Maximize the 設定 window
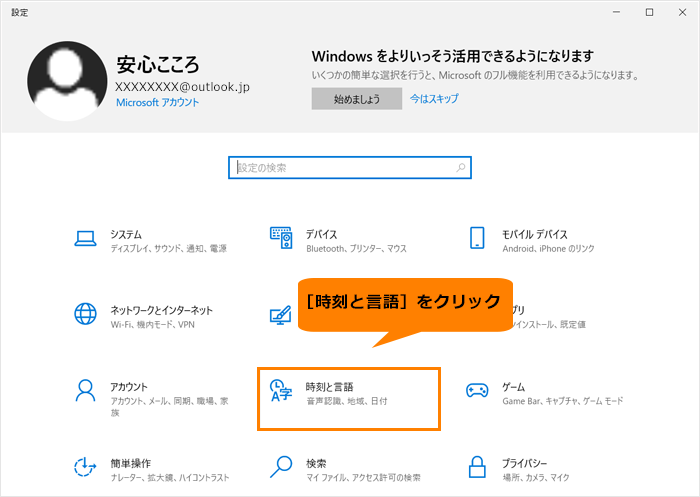 (x=650, y=12)
